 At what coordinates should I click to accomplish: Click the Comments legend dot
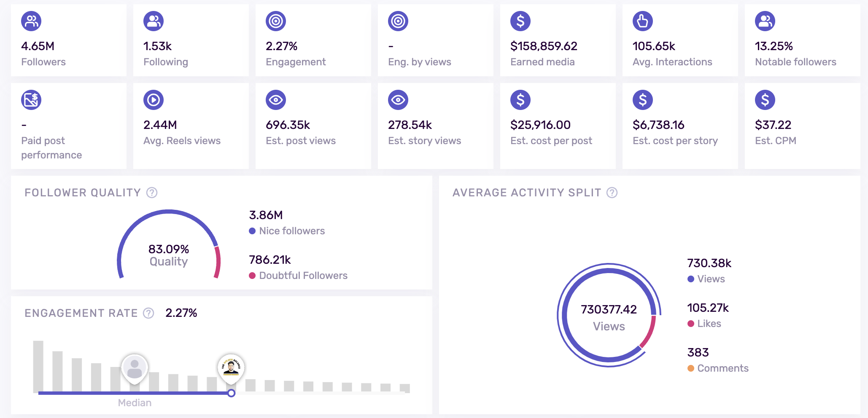pos(691,368)
